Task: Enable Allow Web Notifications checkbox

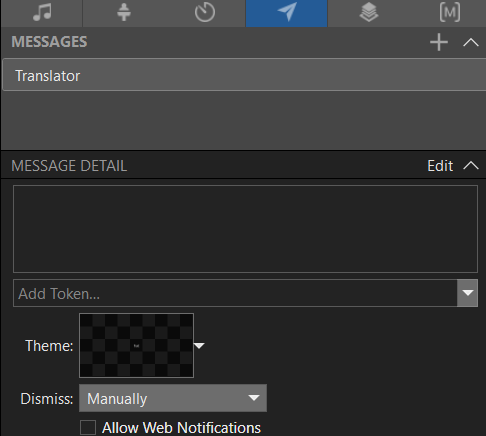Action: coord(88,428)
